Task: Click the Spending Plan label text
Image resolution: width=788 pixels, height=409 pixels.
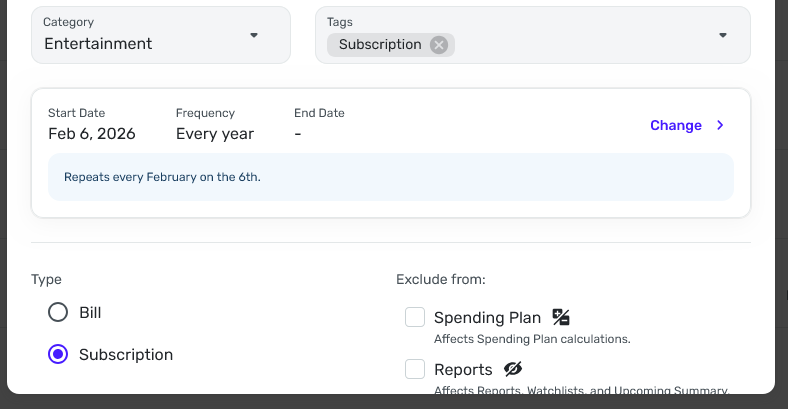Action: (487, 318)
